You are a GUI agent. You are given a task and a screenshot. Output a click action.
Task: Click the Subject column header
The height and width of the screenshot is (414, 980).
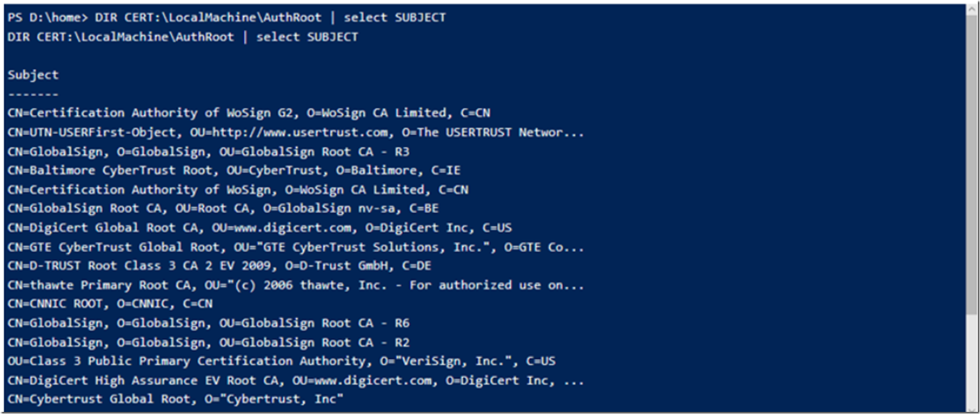click(33, 75)
